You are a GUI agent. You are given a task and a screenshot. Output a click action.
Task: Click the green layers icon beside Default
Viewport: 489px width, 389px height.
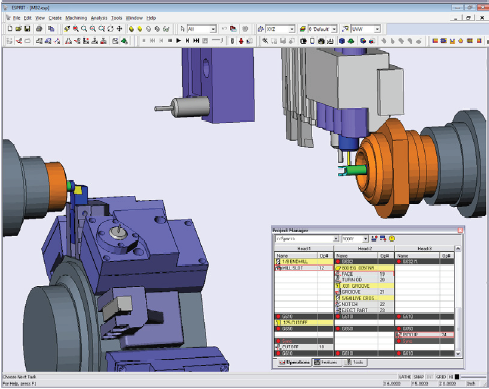303,29
